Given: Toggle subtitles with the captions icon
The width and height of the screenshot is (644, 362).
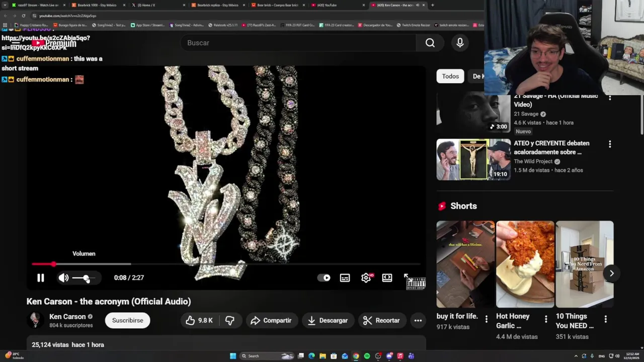Looking at the screenshot, I should pos(345,278).
